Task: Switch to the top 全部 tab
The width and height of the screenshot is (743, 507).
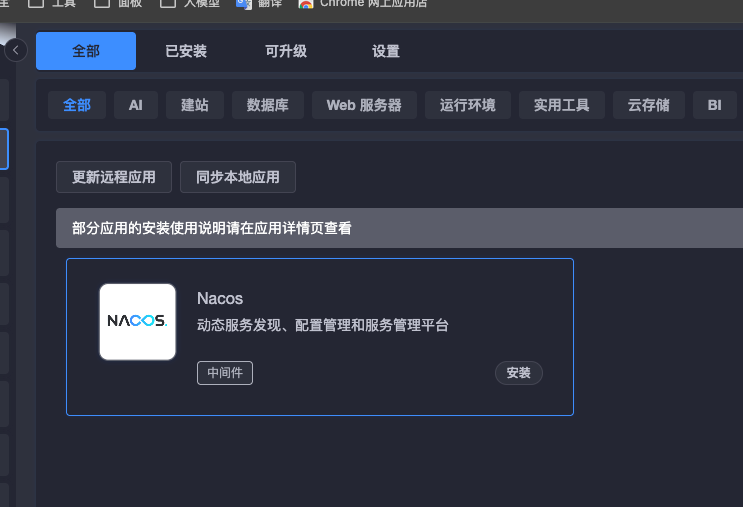Action: (x=86, y=51)
